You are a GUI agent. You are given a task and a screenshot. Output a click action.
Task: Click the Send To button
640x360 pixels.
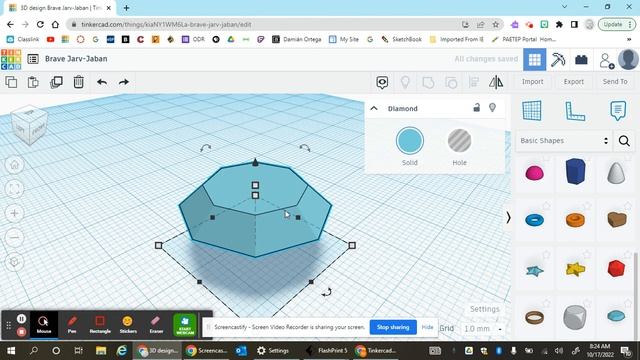(615, 82)
